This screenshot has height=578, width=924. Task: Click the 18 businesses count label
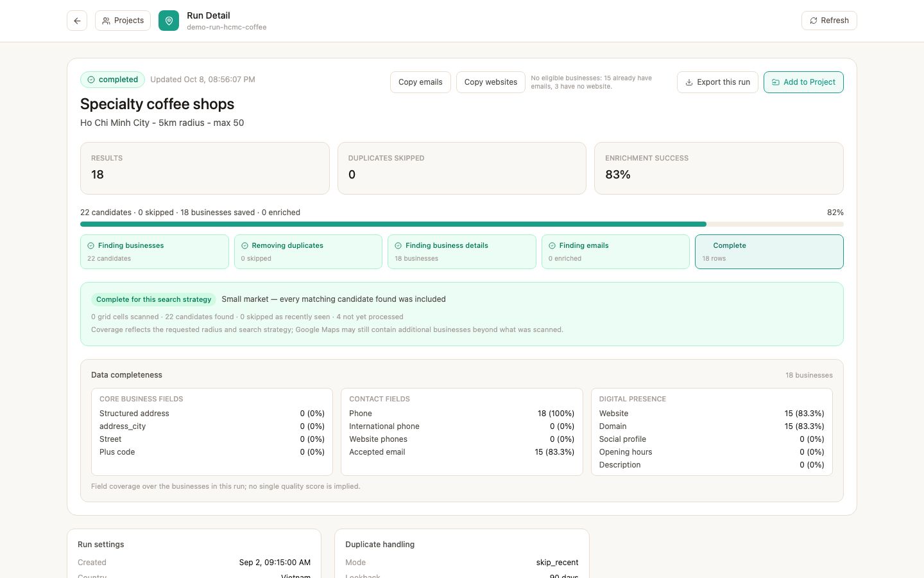(x=809, y=375)
